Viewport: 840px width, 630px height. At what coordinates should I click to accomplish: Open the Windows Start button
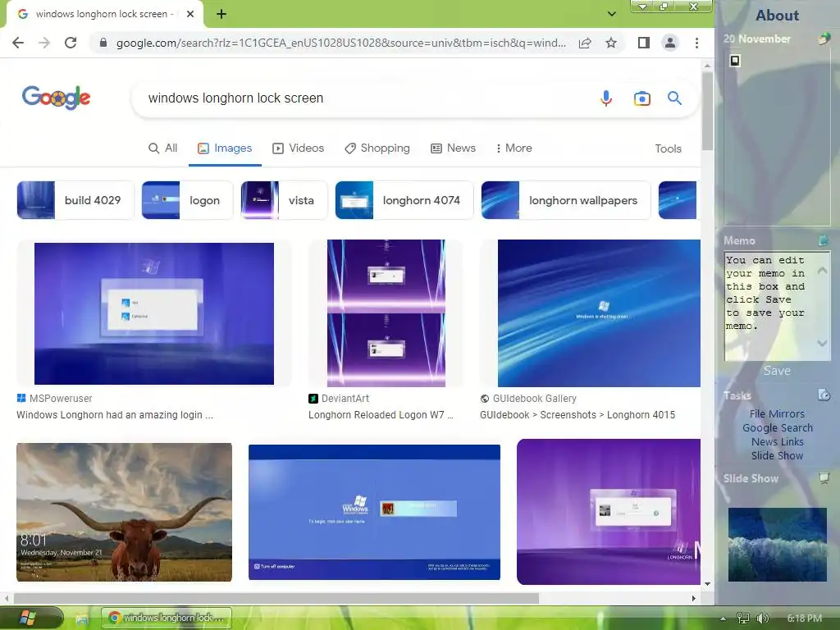point(28,619)
